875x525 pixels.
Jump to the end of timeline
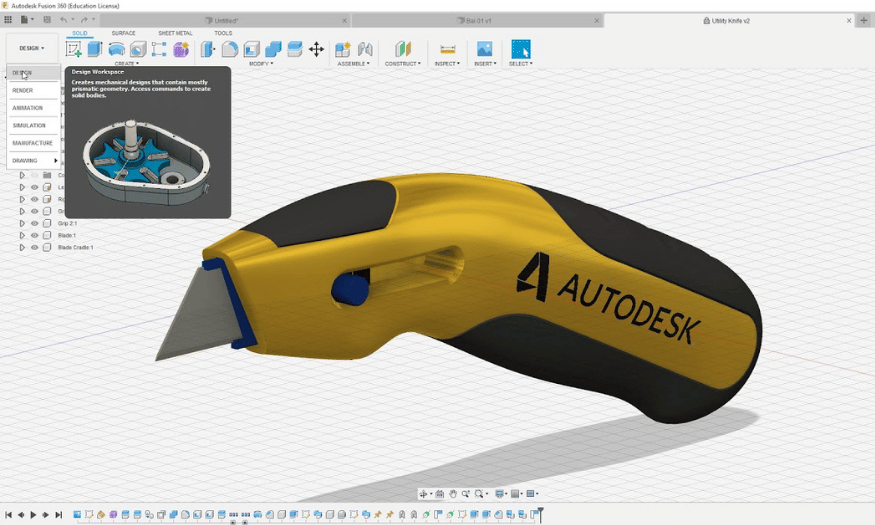pos(59,514)
